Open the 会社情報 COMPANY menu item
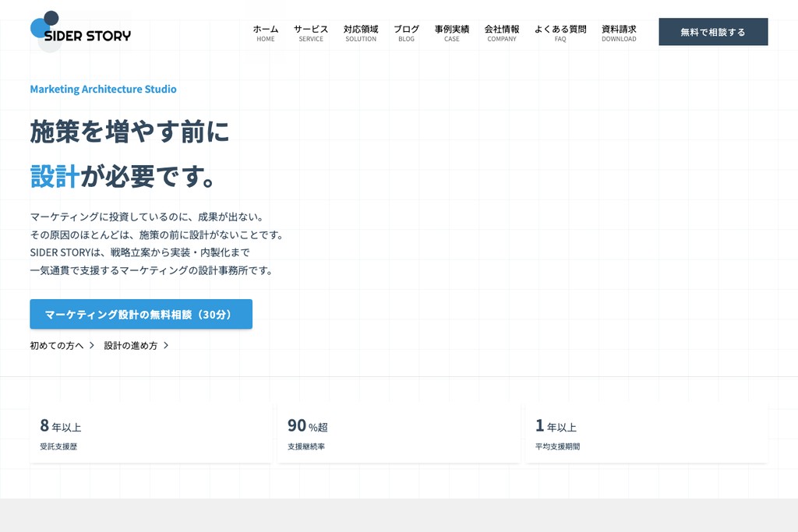The width and height of the screenshot is (798, 532). point(502,33)
